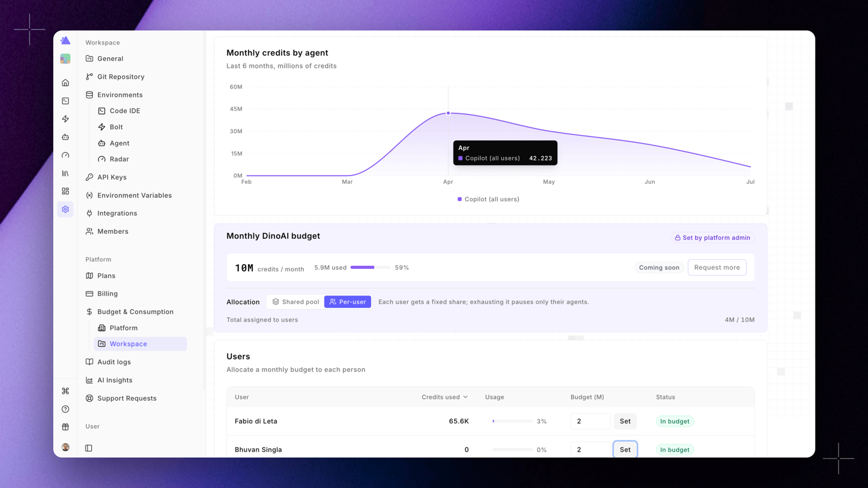This screenshot has height=488, width=868.
Task: Click budget input for Bhuvan Singla
Action: click(x=590, y=450)
